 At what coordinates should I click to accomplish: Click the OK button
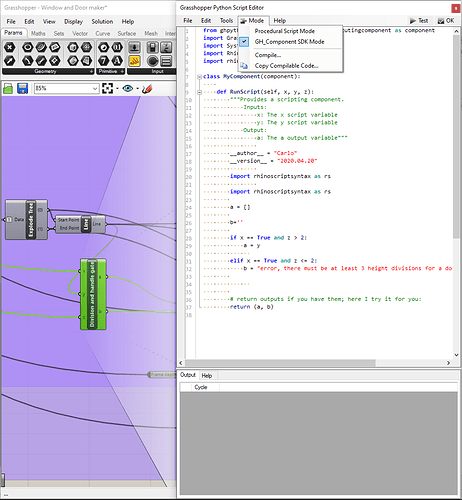click(x=446, y=21)
